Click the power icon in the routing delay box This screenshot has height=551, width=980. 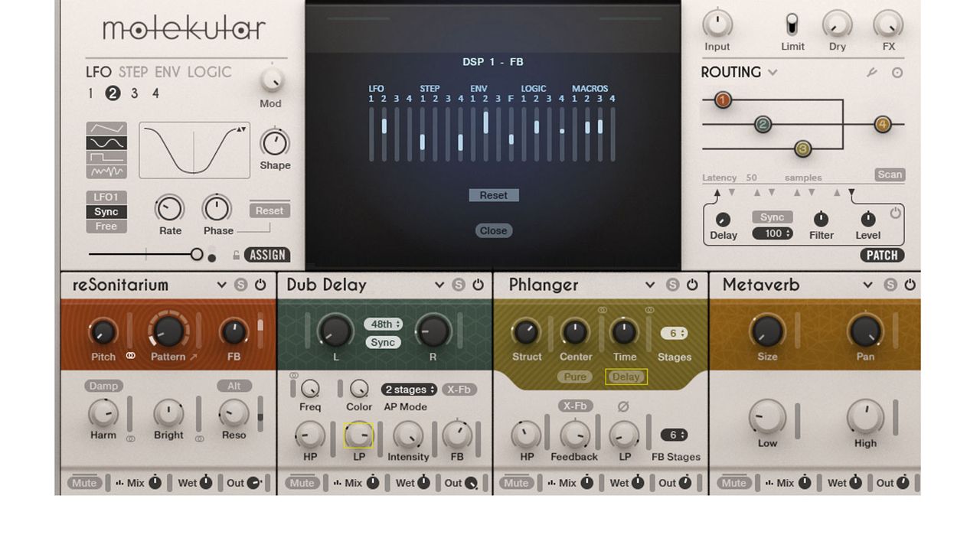tap(895, 214)
